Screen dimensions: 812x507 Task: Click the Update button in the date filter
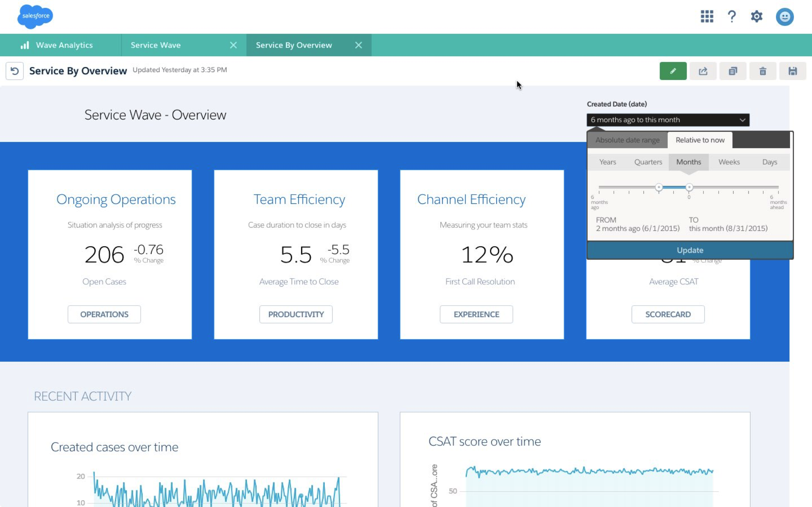pos(690,250)
